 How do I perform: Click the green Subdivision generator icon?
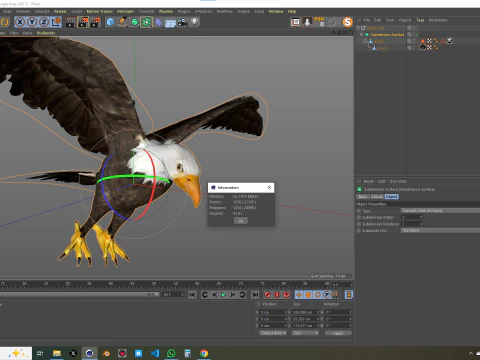(x=134, y=22)
